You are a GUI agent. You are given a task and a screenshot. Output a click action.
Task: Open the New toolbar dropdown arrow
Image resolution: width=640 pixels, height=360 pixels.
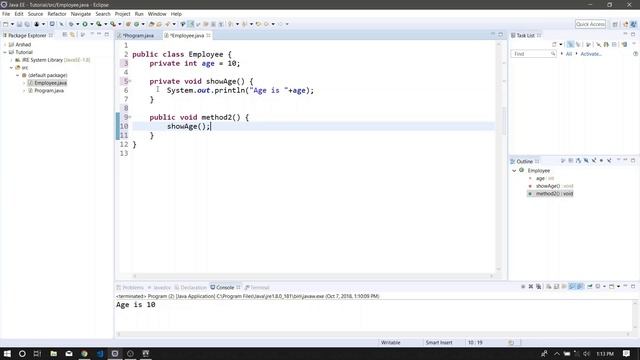click(x=12, y=24)
